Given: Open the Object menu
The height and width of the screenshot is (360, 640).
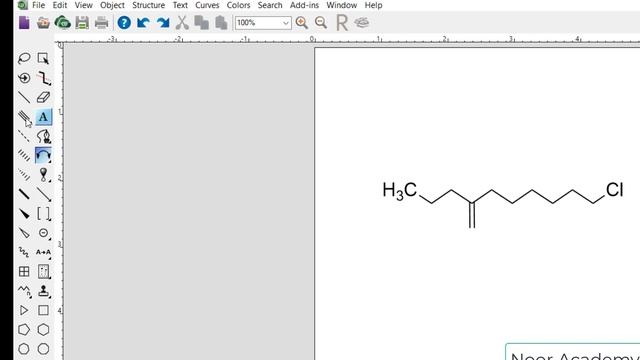Looking at the screenshot, I should (x=112, y=5).
